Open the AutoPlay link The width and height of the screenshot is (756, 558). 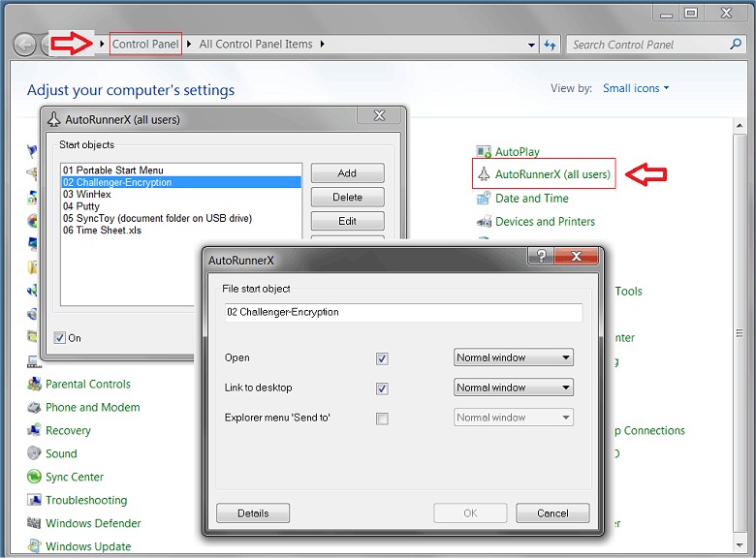[x=518, y=152]
